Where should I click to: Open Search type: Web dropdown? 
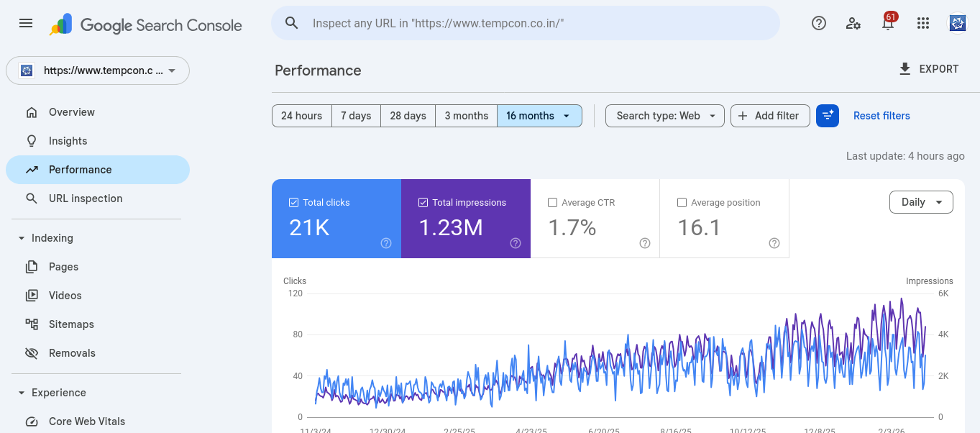(665, 116)
